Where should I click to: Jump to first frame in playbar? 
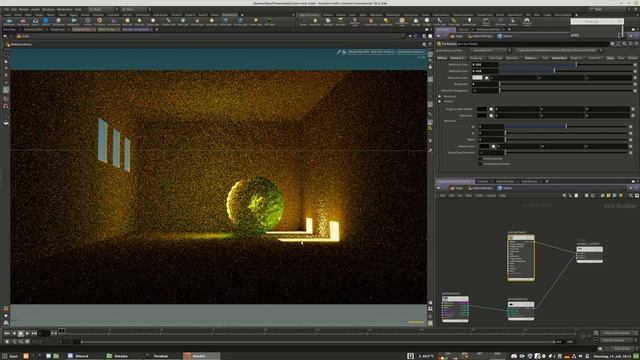pyautogui.click(x=7, y=333)
